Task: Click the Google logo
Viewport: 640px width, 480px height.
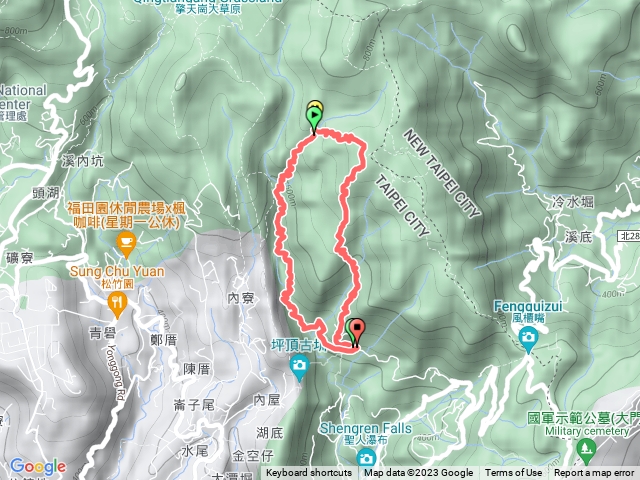Action: (x=38, y=466)
